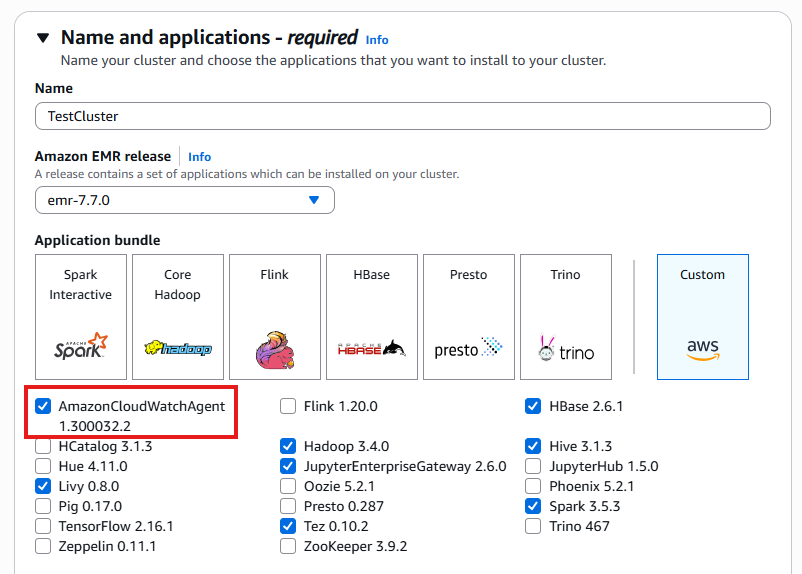802x574 pixels.
Task: Uncheck the Livy 0.8.0 checkbox
Action: pyautogui.click(x=43, y=486)
